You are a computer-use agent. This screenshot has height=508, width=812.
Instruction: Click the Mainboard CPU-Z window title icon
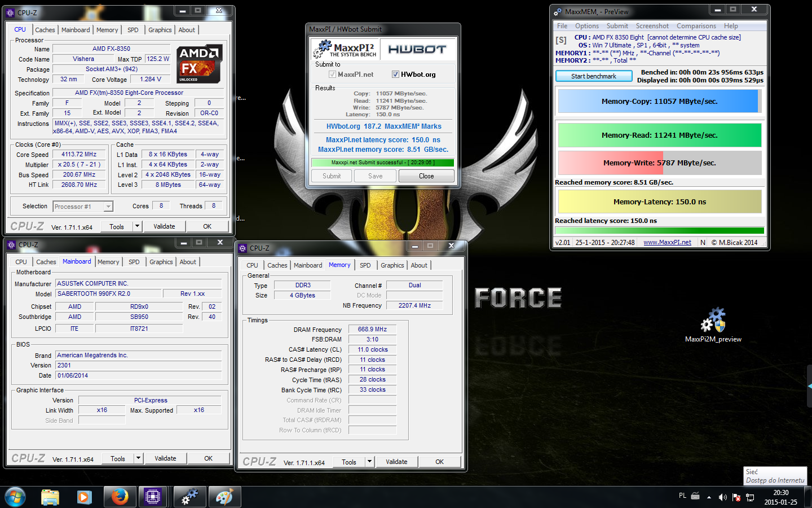click(x=11, y=244)
